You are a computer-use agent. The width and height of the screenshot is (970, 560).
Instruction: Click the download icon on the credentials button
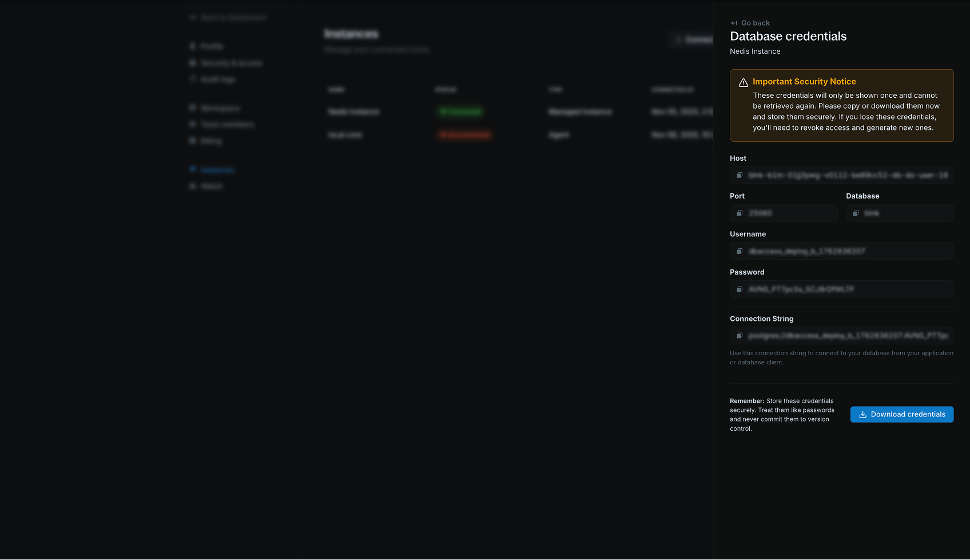(x=862, y=414)
